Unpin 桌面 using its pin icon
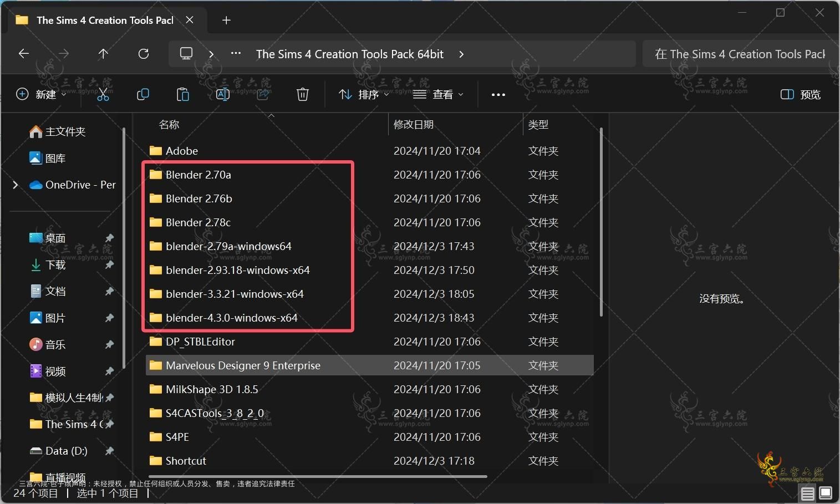The image size is (840, 504). (x=109, y=238)
